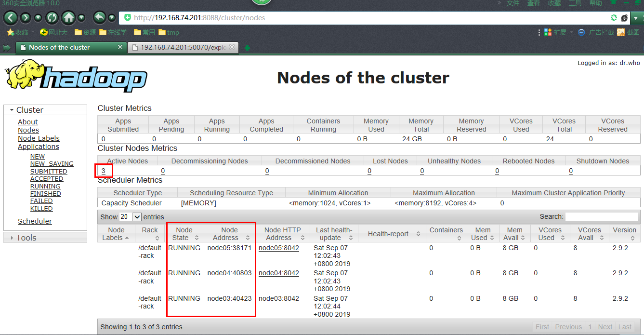Open the 收藏 favorites star button
Viewport: 644px width, 335px height.
click(17, 32)
